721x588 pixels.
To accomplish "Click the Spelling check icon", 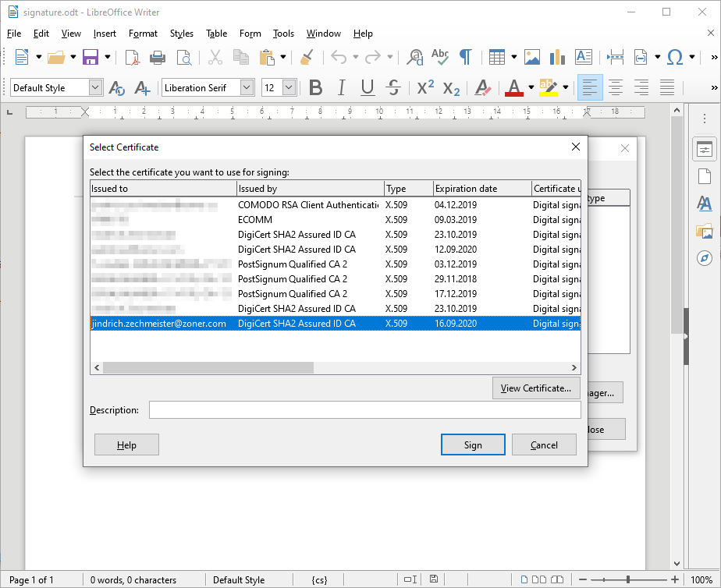I will 440,58.
